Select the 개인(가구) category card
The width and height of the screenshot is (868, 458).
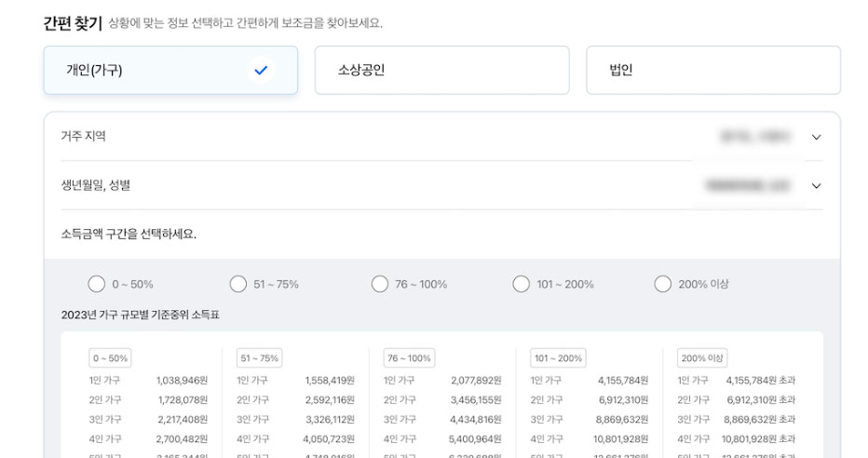(170, 70)
